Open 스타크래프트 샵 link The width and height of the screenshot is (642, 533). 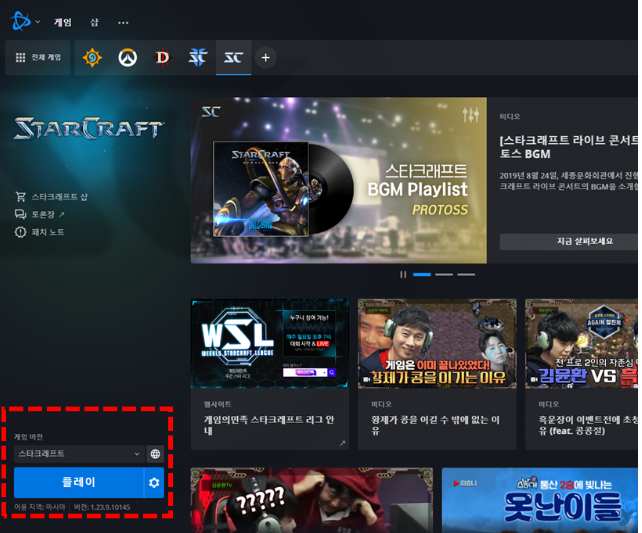coord(60,197)
